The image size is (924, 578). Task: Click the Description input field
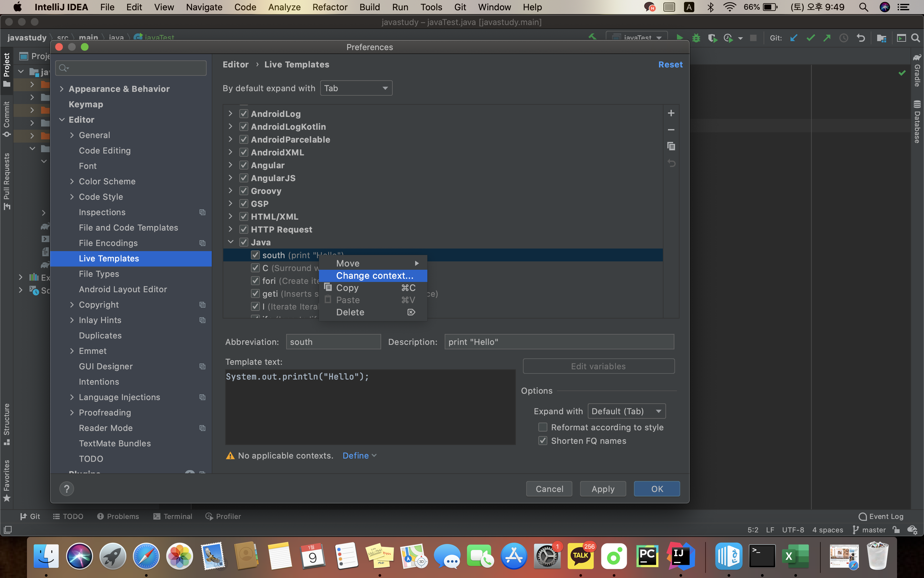click(559, 342)
